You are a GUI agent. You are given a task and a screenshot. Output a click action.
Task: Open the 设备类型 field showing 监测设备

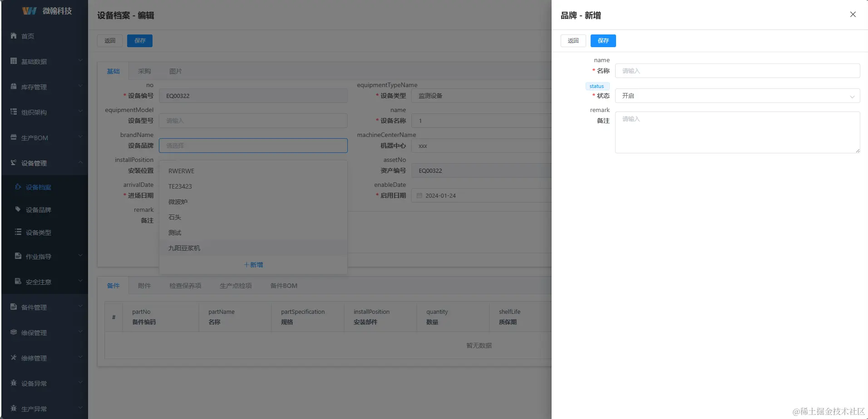[x=481, y=96]
